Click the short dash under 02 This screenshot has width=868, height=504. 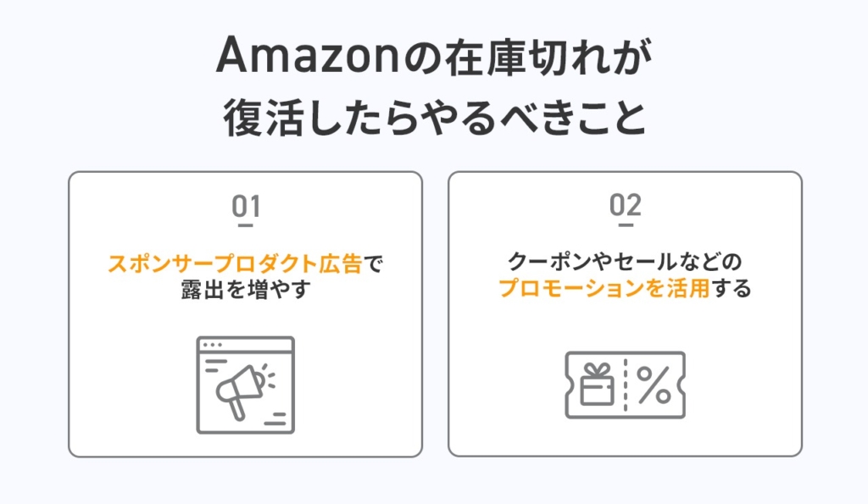tap(625, 225)
